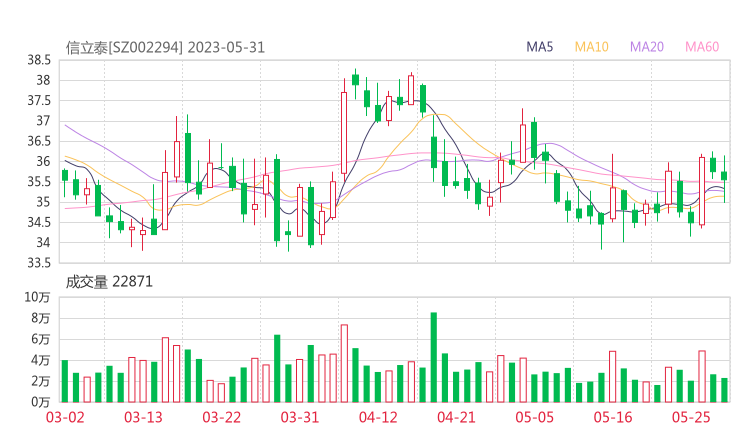Click the 37.5 price axis value
This screenshot has width=740, height=440.
coord(39,101)
